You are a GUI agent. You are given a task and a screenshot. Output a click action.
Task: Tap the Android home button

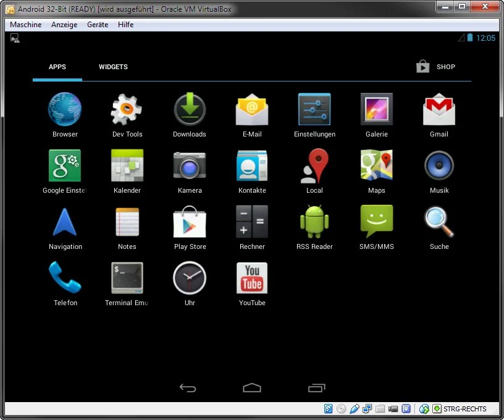(251, 388)
